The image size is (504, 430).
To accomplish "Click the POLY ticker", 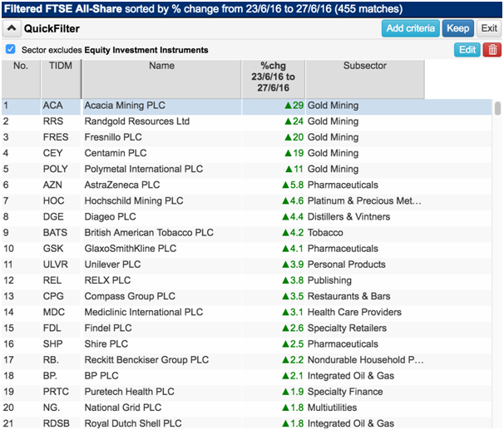I will (56, 169).
